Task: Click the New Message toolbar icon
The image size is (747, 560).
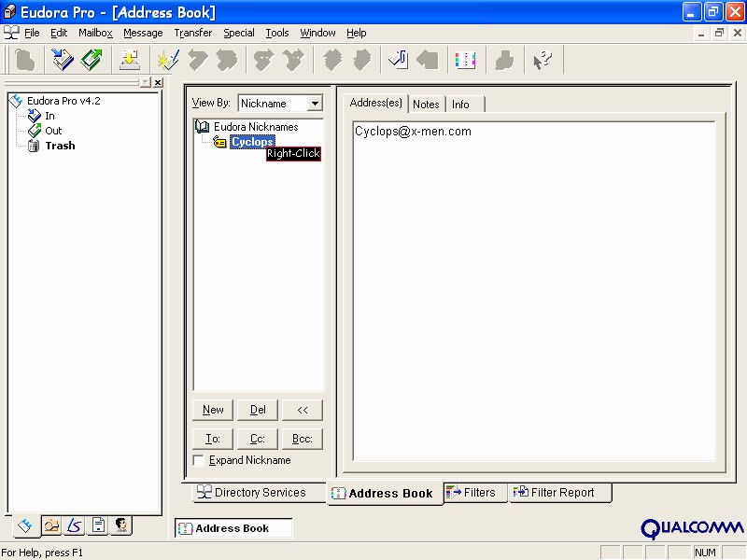Action: 168,61
